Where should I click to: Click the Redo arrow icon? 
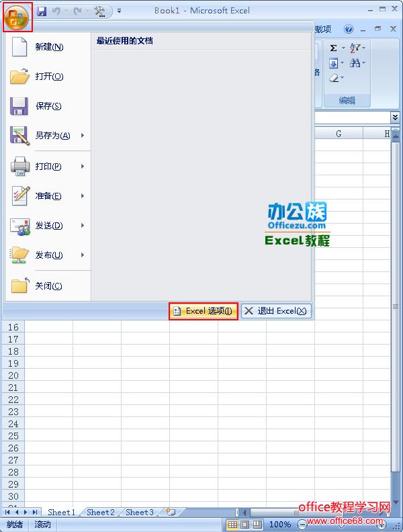click(78, 11)
